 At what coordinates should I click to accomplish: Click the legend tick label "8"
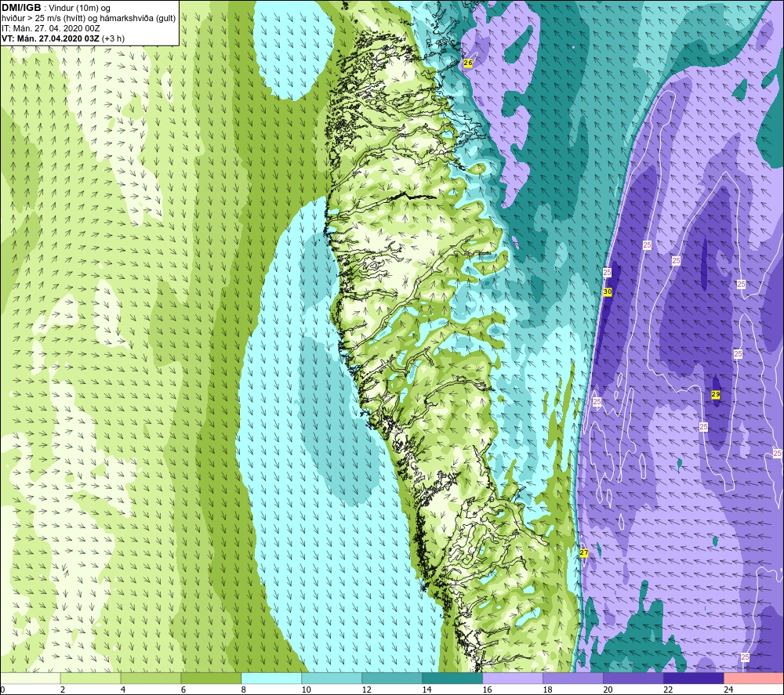(244, 690)
